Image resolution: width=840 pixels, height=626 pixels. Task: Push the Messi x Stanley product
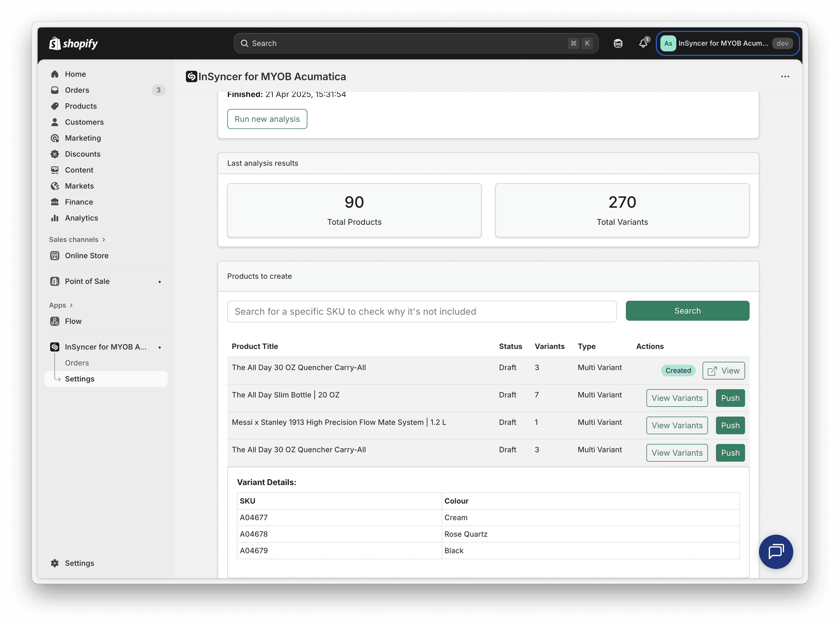(x=730, y=425)
